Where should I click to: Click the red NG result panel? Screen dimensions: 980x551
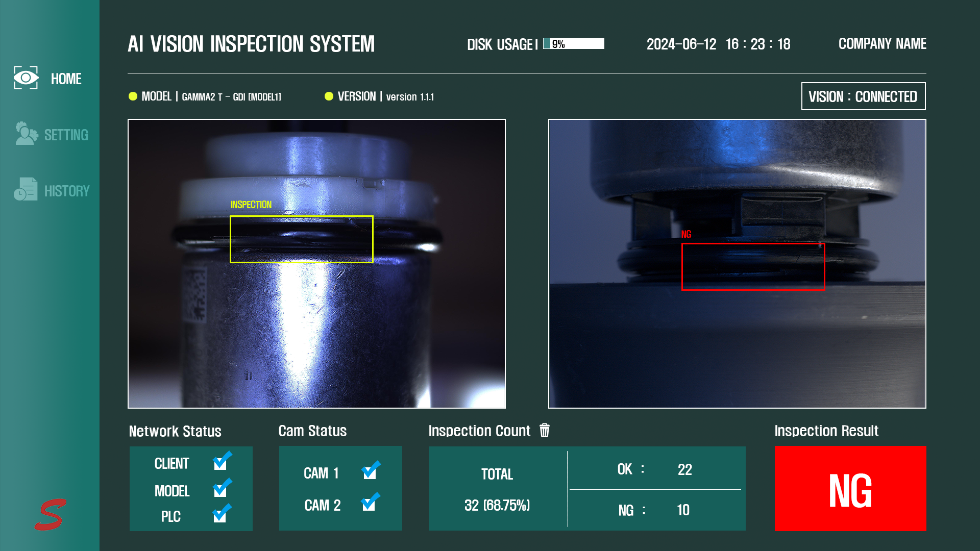[850, 489]
